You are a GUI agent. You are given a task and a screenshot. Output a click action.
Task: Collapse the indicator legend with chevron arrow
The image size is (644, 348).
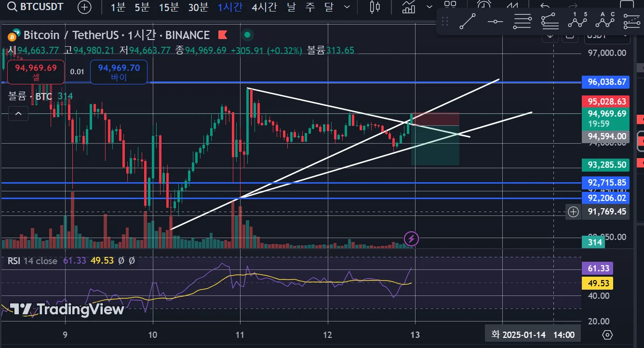(x=18, y=114)
